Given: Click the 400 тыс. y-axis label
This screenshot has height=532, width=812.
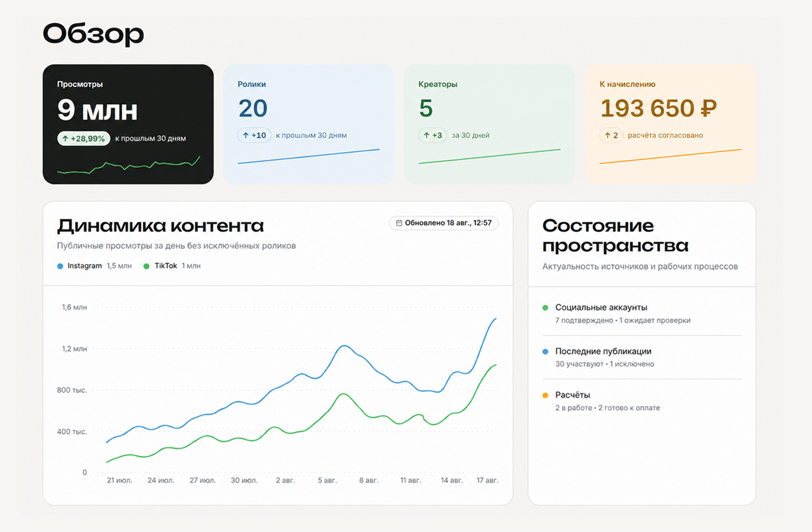Looking at the screenshot, I should coord(72,432).
